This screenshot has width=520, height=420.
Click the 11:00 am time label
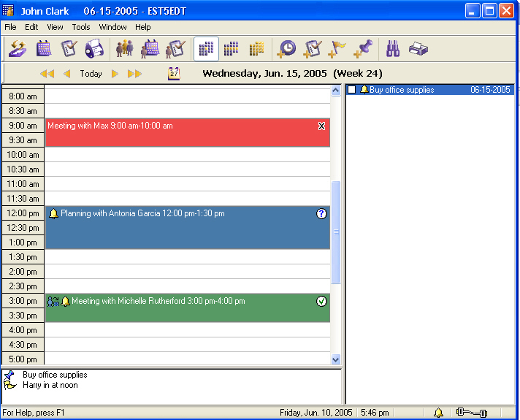[x=23, y=184]
